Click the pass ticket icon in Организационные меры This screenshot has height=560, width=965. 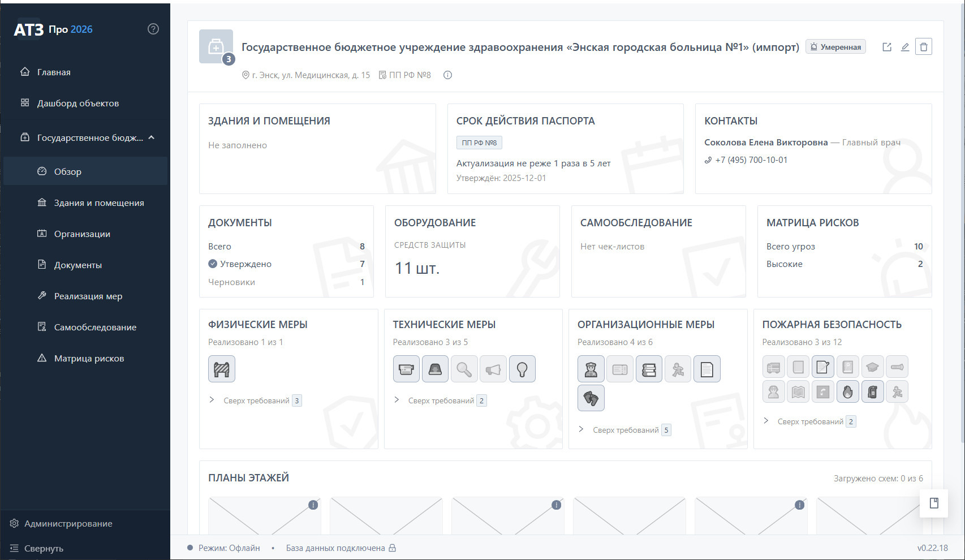620,369
